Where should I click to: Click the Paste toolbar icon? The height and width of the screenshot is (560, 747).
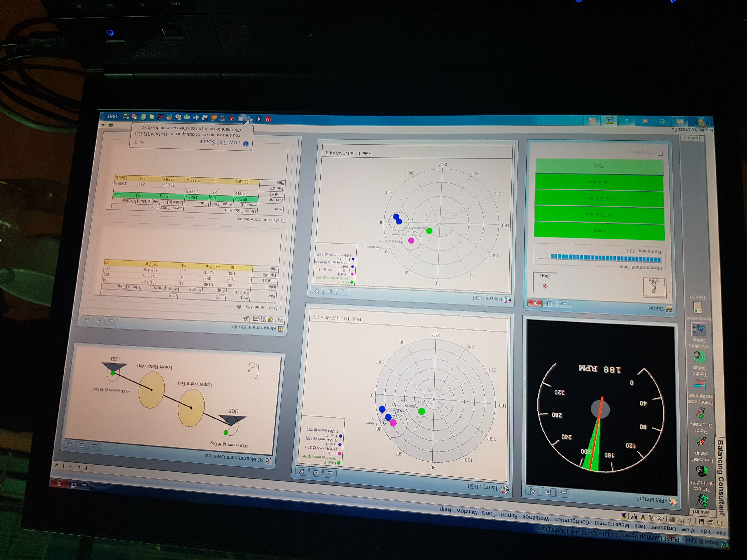click(x=672, y=519)
